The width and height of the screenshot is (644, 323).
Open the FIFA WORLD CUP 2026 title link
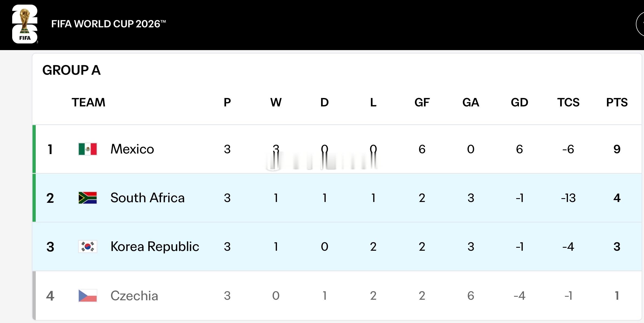click(x=109, y=24)
